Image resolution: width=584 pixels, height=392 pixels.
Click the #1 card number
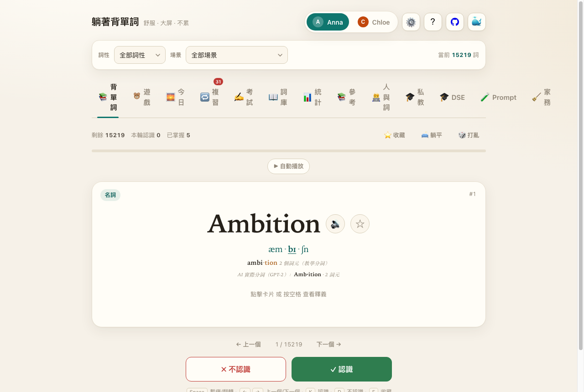(473, 194)
